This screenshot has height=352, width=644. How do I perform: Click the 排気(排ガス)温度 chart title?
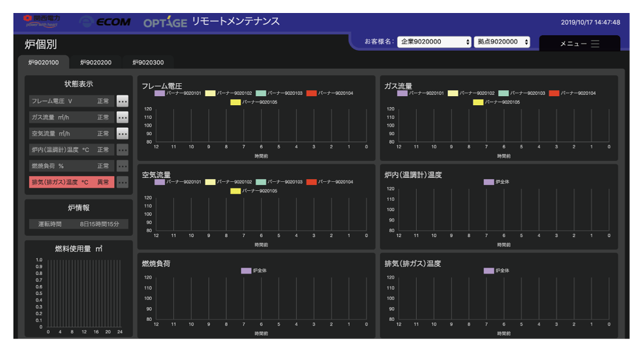coord(413,264)
